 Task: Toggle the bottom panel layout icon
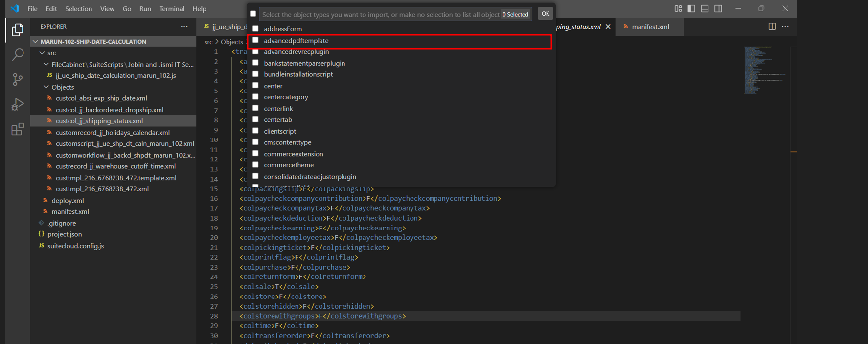[x=705, y=9]
